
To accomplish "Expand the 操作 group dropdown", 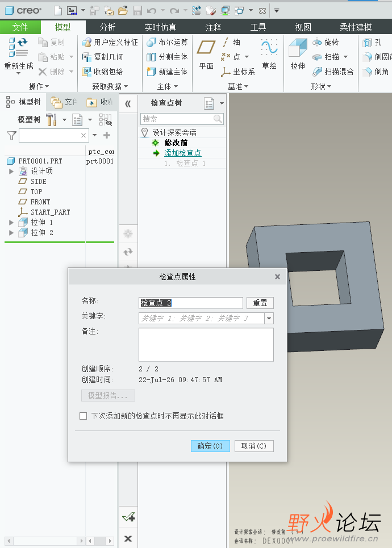I will (x=39, y=86).
